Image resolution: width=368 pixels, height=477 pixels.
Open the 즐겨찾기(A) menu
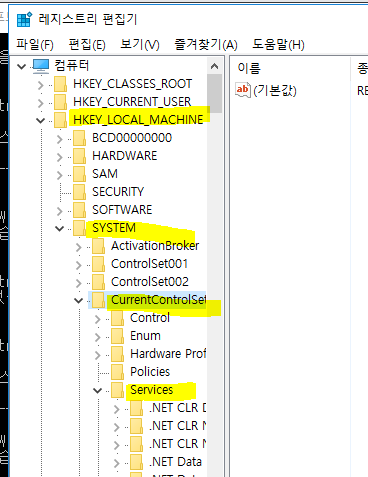pyautogui.click(x=206, y=45)
